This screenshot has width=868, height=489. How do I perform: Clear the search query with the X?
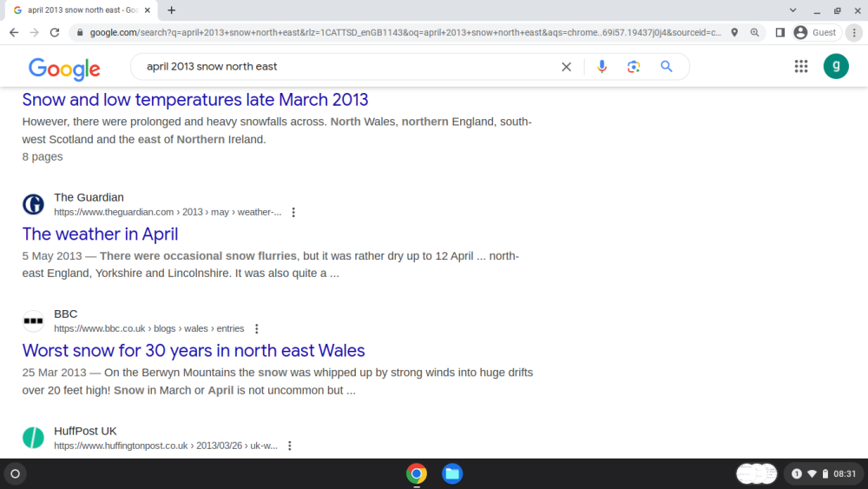click(x=566, y=67)
